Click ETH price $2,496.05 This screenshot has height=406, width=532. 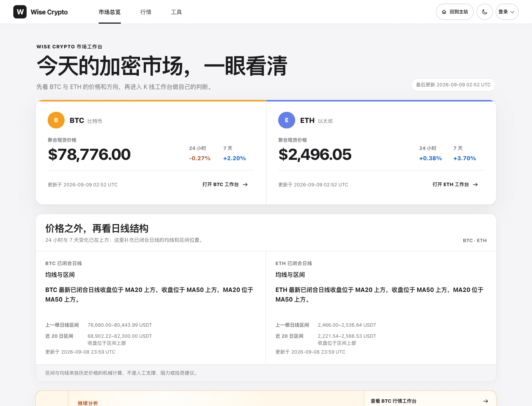(315, 154)
